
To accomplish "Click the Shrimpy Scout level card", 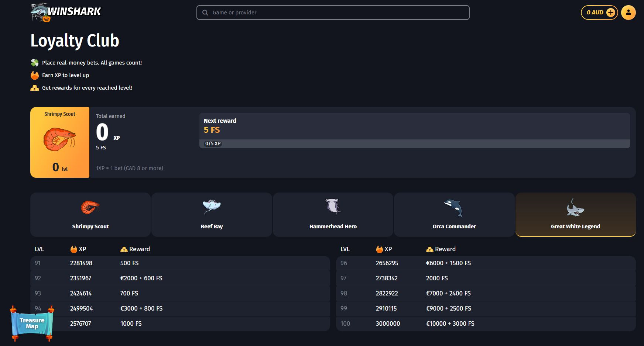I will point(60,142).
